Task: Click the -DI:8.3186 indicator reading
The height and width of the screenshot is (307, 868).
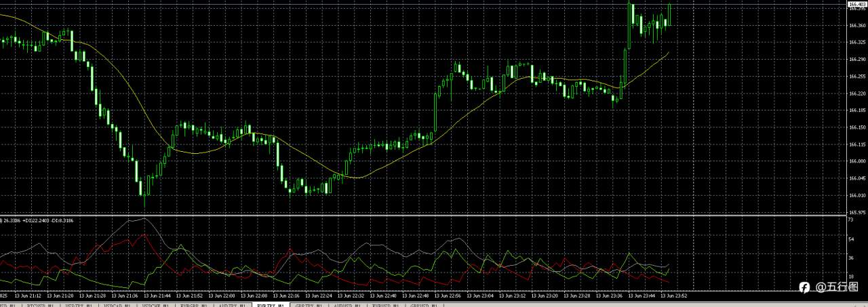Action: tap(63, 220)
